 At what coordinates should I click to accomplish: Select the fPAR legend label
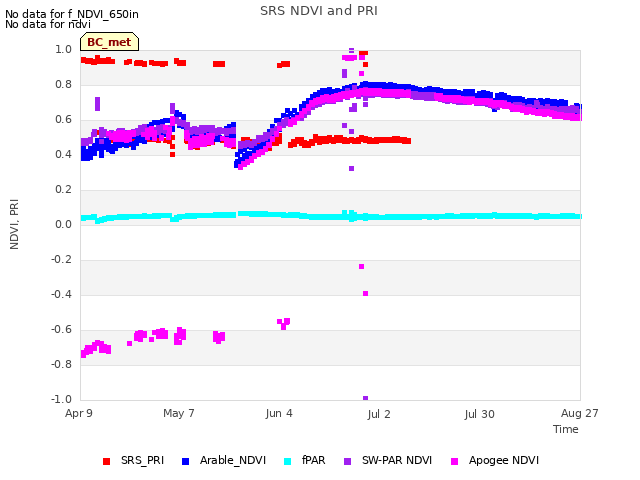coord(313,460)
